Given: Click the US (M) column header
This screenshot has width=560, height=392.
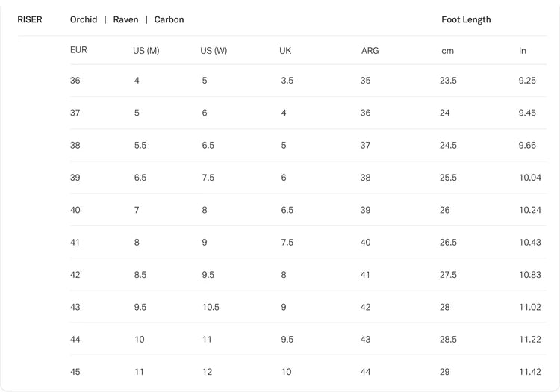Looking at the screenshot, I should coord(146,51).
